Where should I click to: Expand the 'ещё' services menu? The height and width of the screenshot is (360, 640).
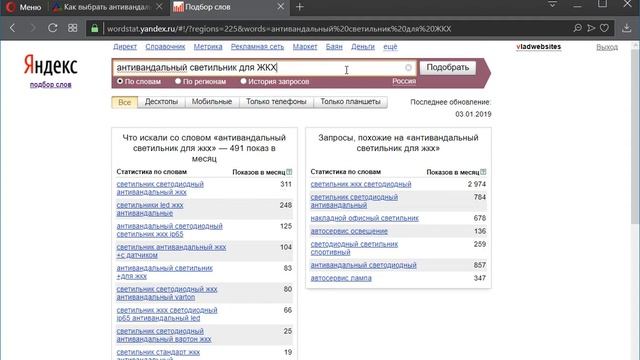390,47
